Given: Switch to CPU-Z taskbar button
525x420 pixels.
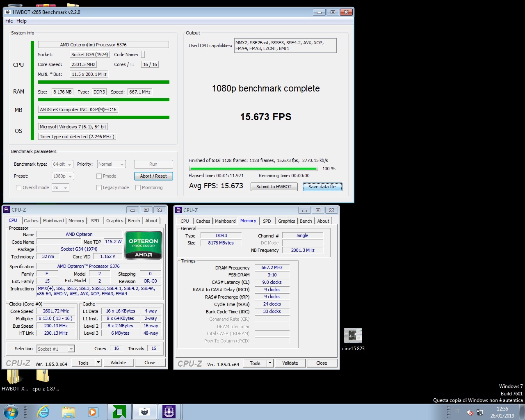Looking at the screenshot, I should point(169,412).
